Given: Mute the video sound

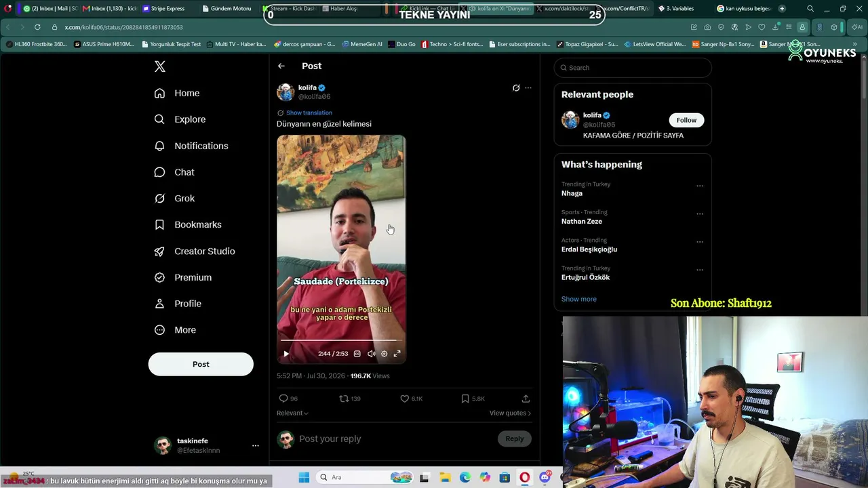Looking at the screenshot, I should coord(371,354).
